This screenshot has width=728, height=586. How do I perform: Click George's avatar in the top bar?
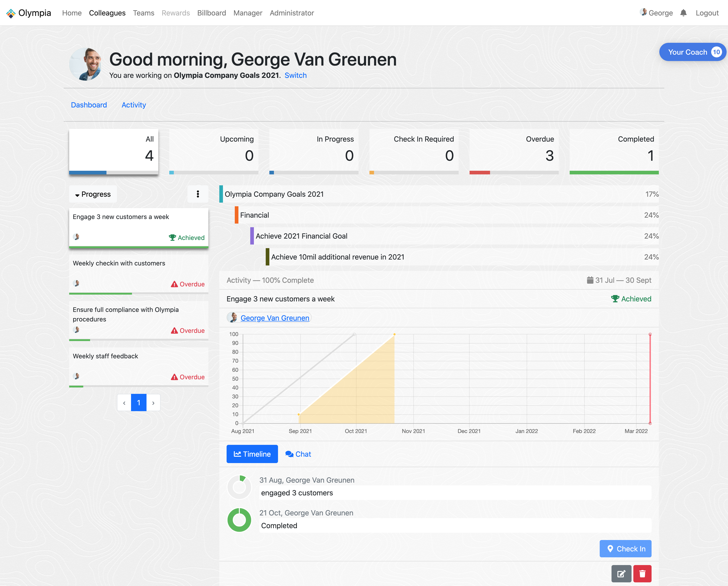643,13
